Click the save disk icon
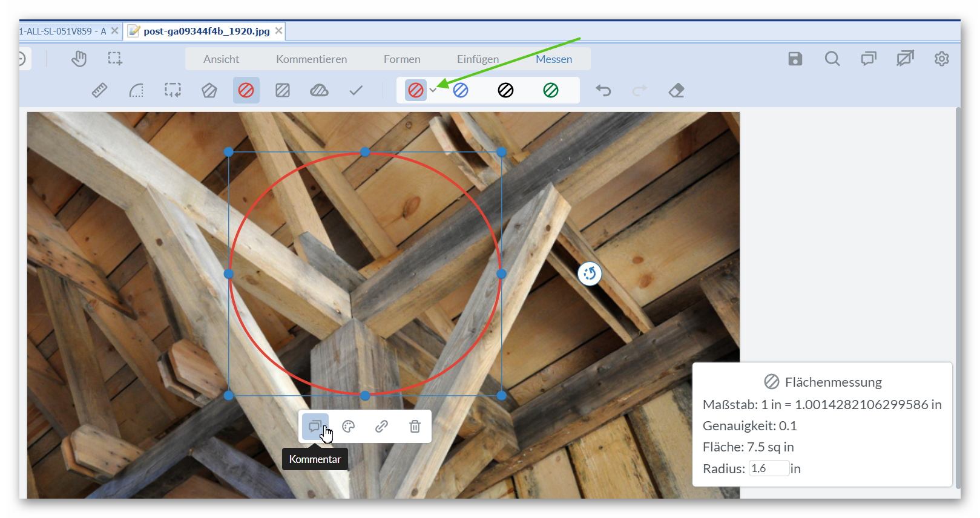The image size is (980, 518). (795, 59)
